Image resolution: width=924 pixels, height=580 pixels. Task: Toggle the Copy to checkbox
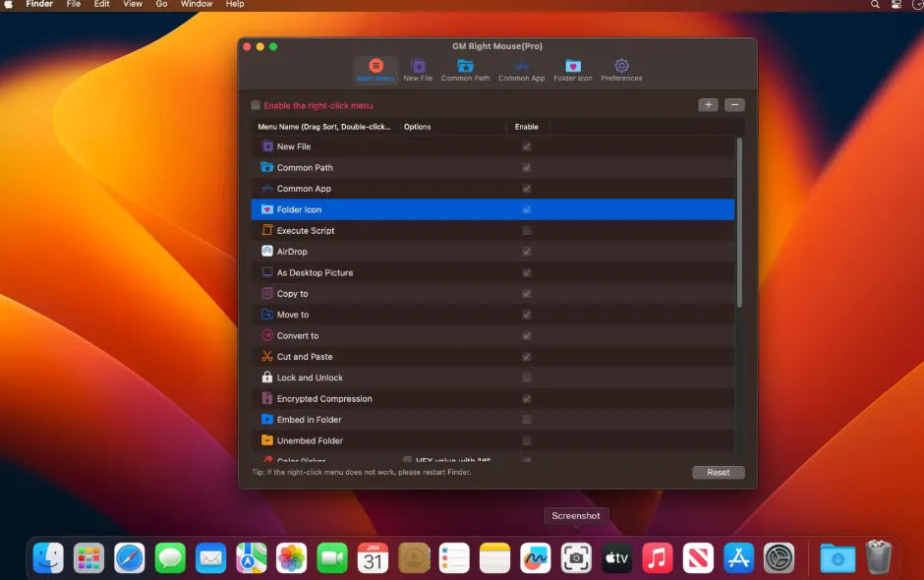[x=526, y=294]
